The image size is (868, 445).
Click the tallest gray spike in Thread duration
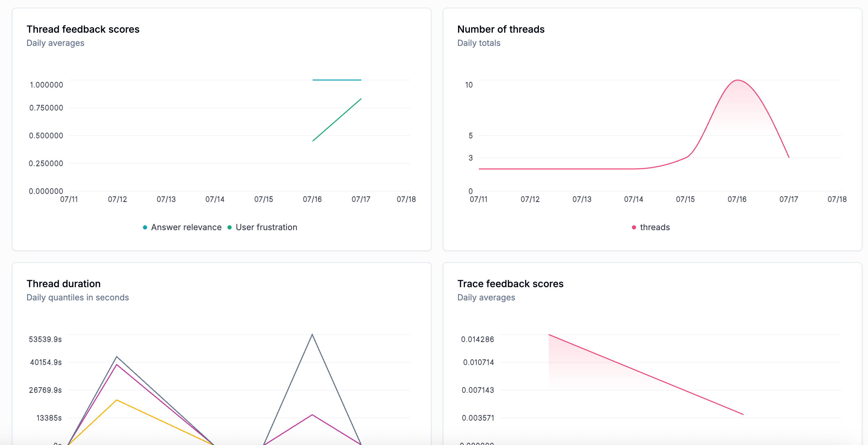[312, 334]
